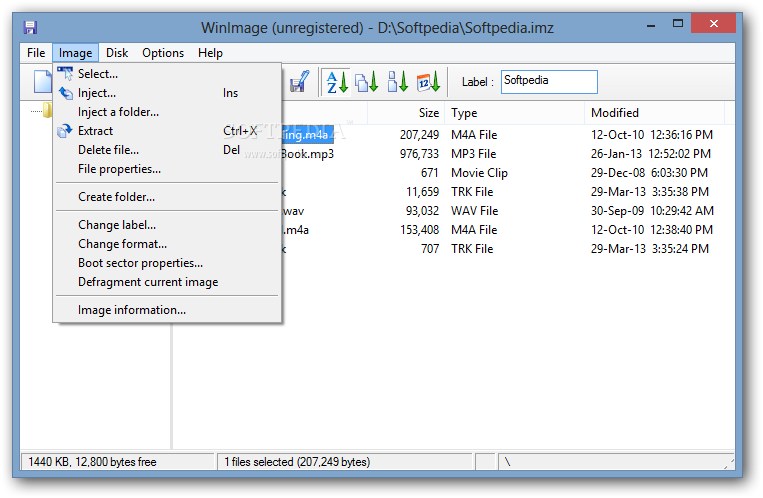Open the Help menu
Viewport: 763px width, 498px height.
[x=210, y=53]
